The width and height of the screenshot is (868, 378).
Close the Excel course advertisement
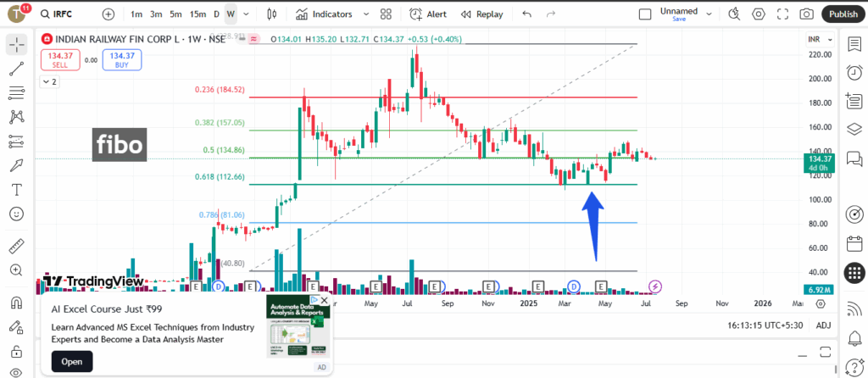click(x=325, y=301)
